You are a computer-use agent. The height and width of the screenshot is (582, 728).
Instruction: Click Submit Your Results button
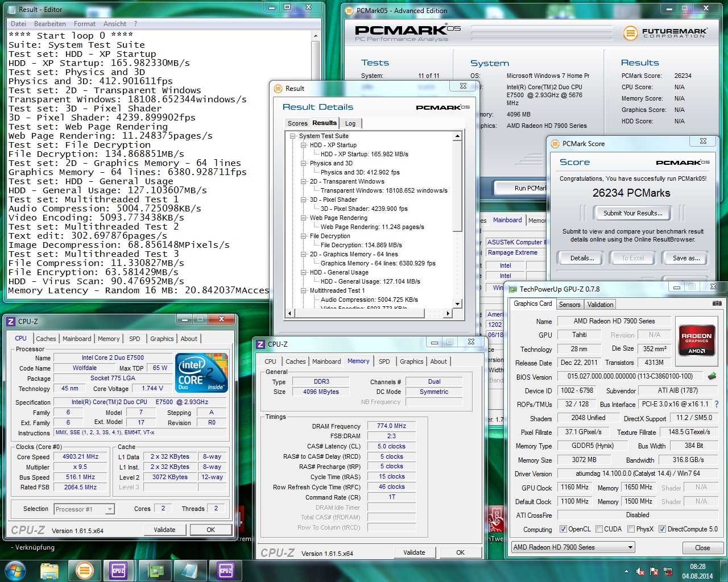coord(632,213)
